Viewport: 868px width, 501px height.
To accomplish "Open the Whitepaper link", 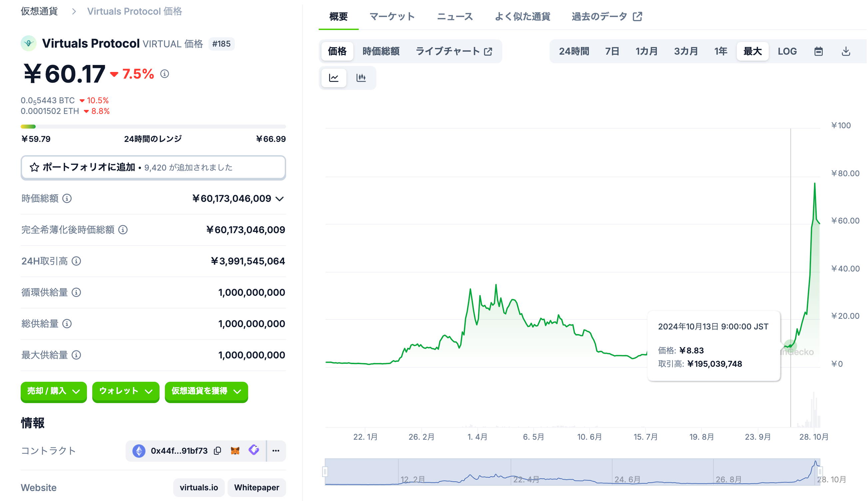I will click(x=256, y=487).
